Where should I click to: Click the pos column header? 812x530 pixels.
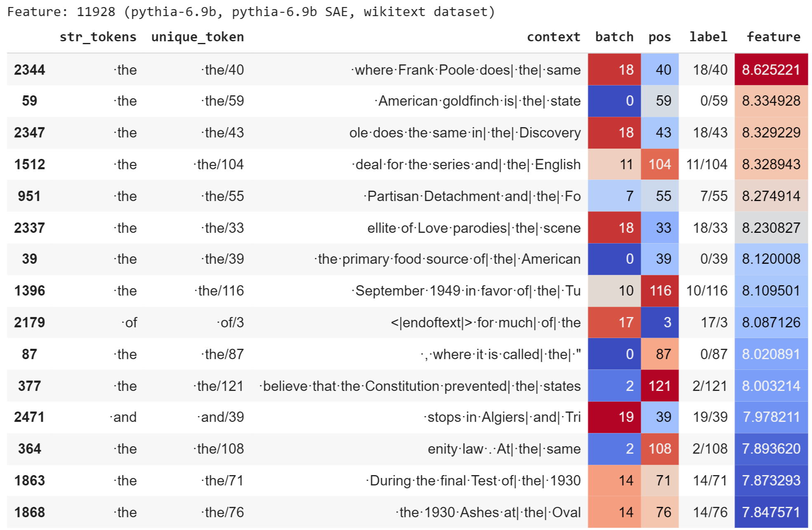point(659,37)
